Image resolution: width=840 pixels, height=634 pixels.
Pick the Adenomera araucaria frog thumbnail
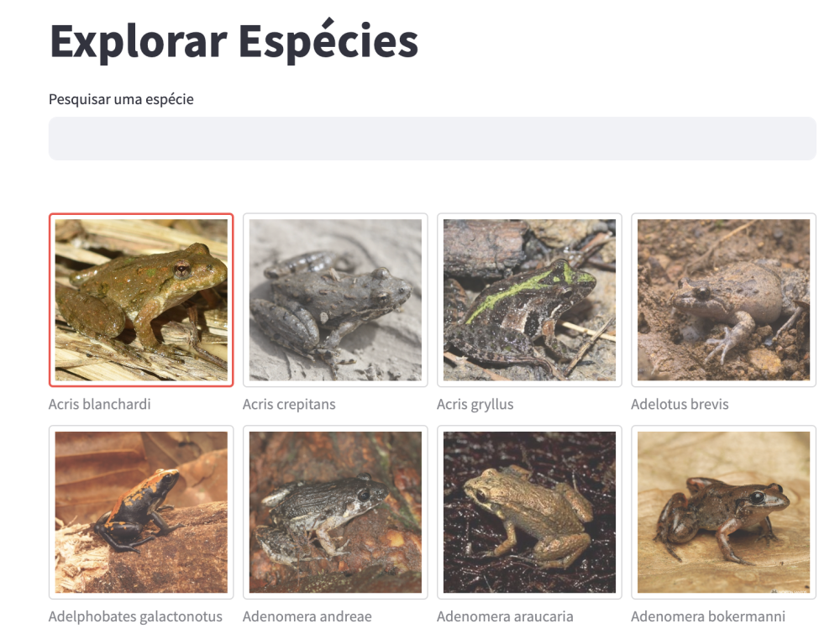(529, 512)
